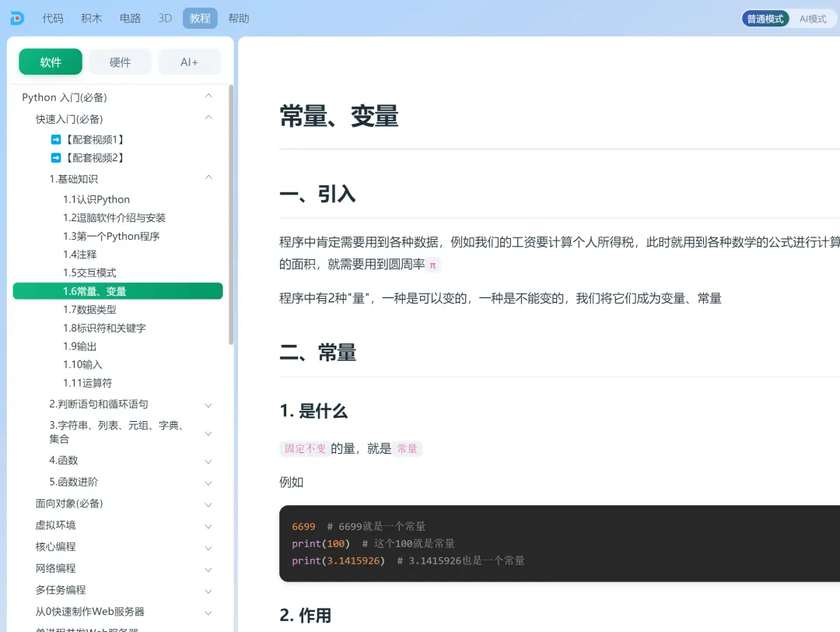Expand the 从0快速制作Web服务器 chevron

[x=208, y=613]
